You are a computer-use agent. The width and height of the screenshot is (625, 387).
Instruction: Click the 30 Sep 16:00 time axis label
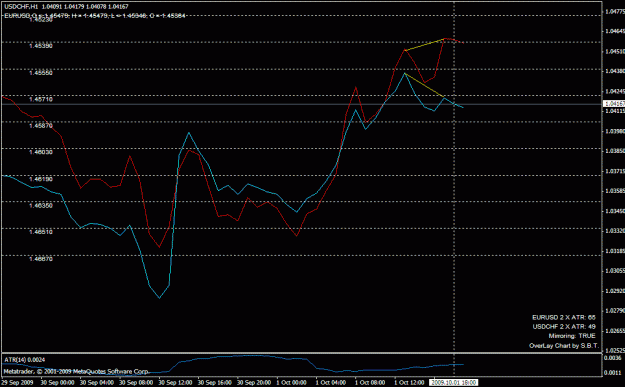click(x=214, y=383)
